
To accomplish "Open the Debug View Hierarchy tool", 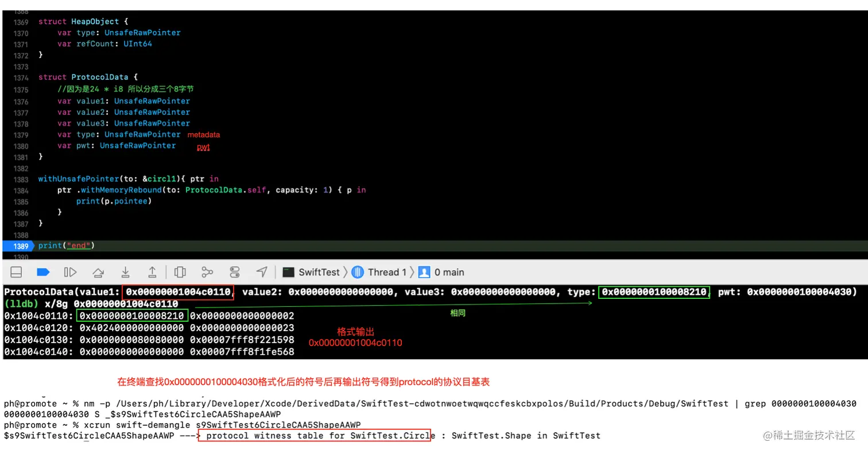I will tap(180, 272).
